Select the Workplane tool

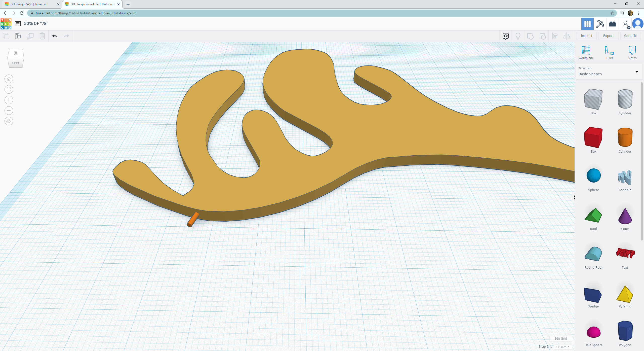(586, 52)
